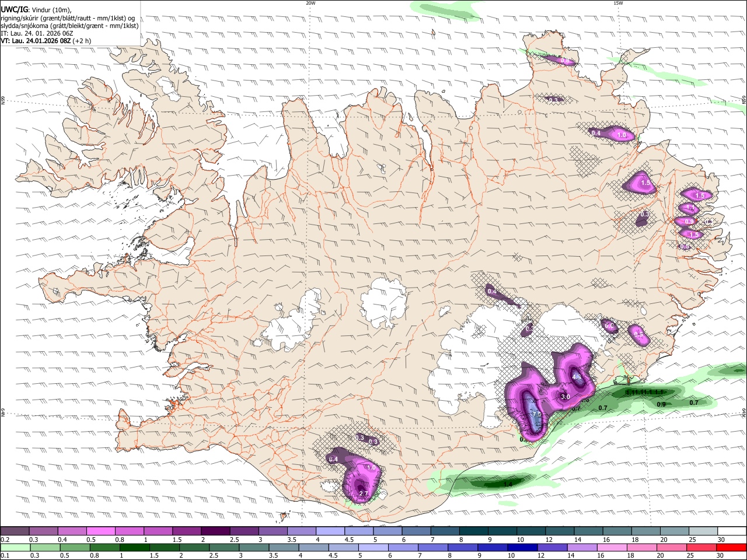
Task: Pick the dark green 1–1.5 rain scale swatch
Action: coord(135,547)
